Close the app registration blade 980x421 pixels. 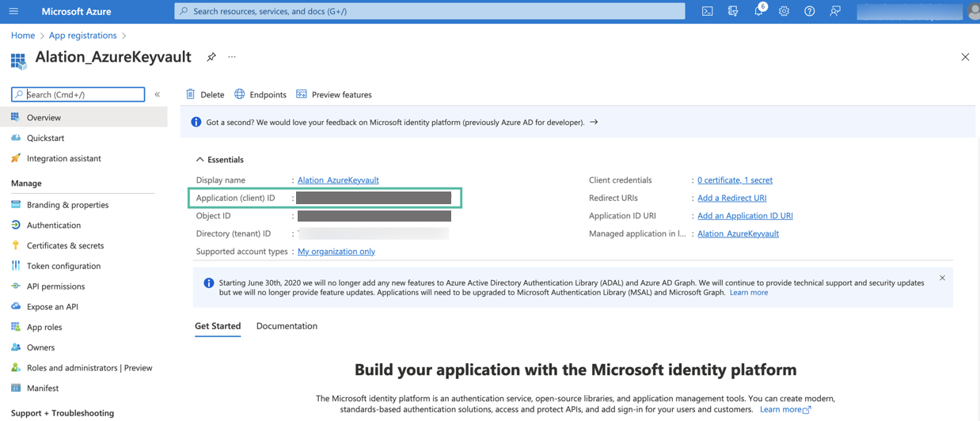coord(965,57)
